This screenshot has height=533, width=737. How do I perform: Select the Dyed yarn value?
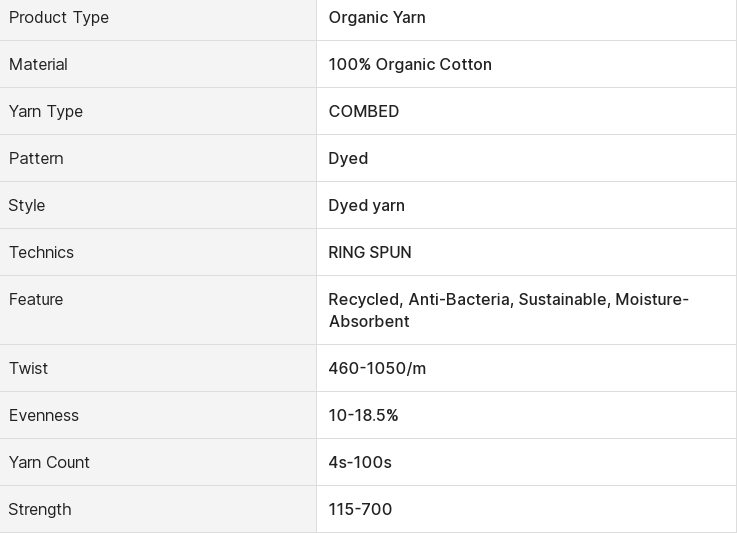click(366, 206)
